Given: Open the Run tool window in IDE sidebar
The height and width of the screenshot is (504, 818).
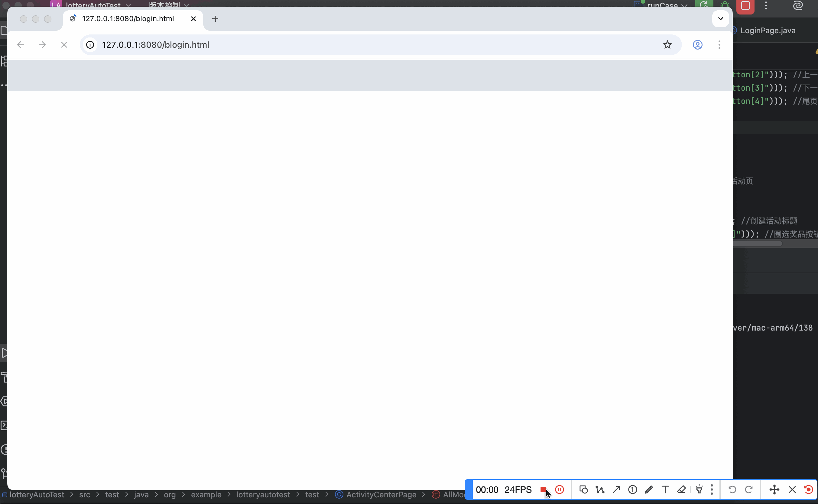Looking at the screenshot, I should coord(4,353).
